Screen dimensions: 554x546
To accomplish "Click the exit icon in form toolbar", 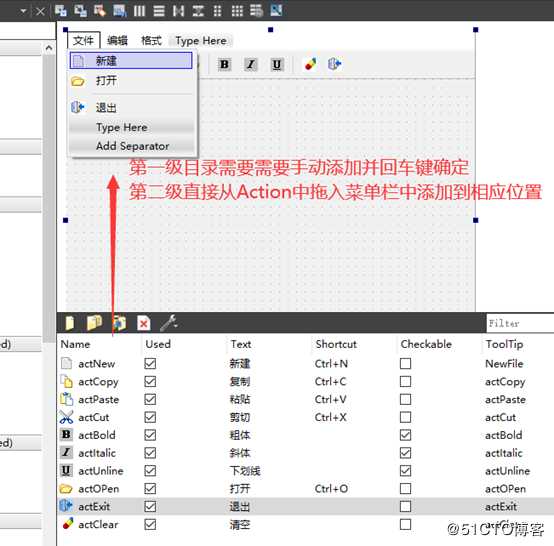I will pos(335,64).
